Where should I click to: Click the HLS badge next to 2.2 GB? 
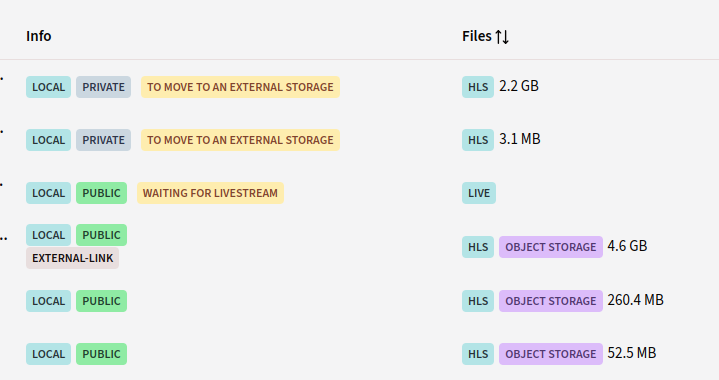[x=478, y=87]
